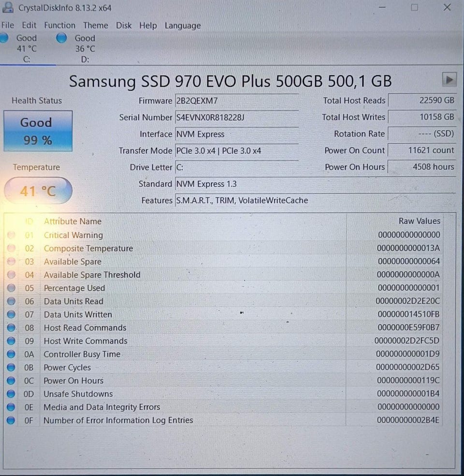Viewport: 464px width, 476px height.
Task: Click raw value 0000000000013A
Action: pos(408,248)
